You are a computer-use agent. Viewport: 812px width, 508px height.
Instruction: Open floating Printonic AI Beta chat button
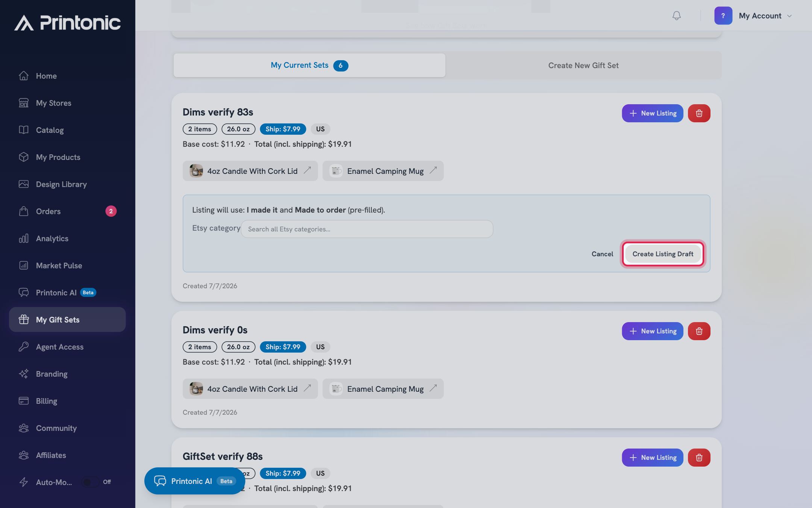pyautogui.click(x=195, y=481)
